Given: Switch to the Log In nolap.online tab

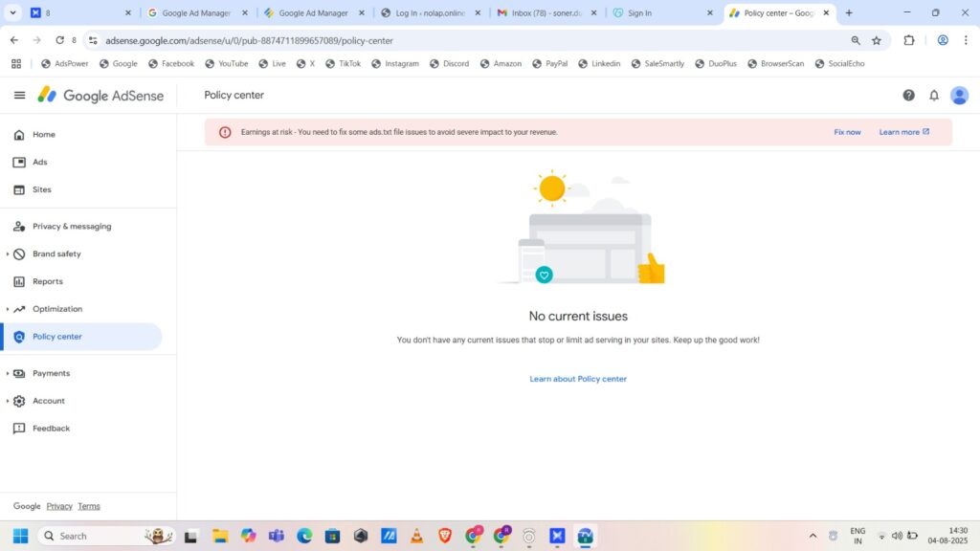Looking at the screenshot, I should point(430,12).
